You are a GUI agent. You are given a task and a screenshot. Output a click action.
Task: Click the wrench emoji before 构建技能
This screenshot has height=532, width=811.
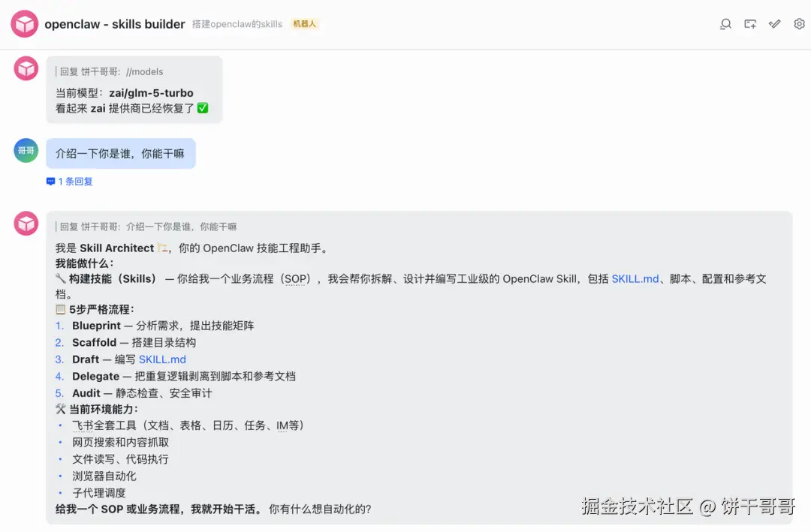coord(61,278)
